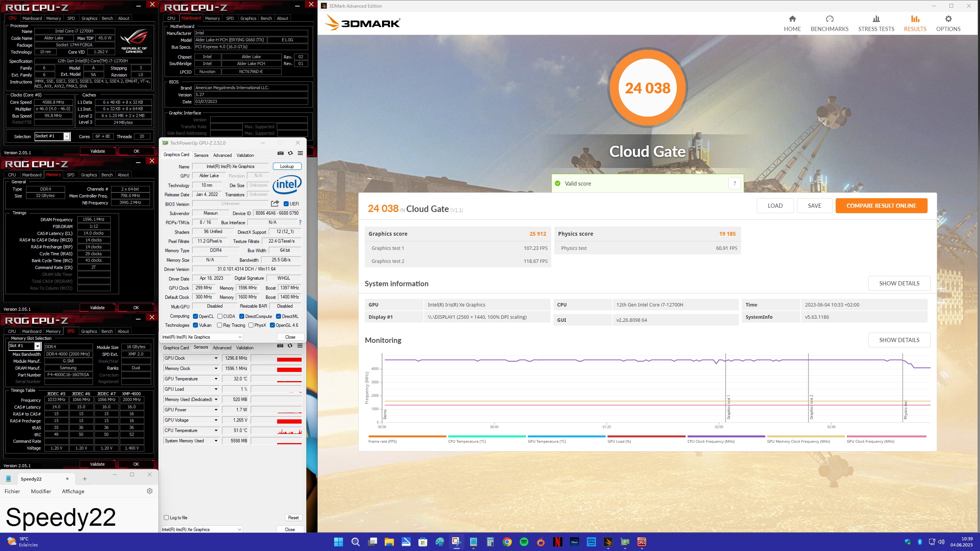
Task: Add a new Notepad tab with plus
Action: [x=85, y=479]
